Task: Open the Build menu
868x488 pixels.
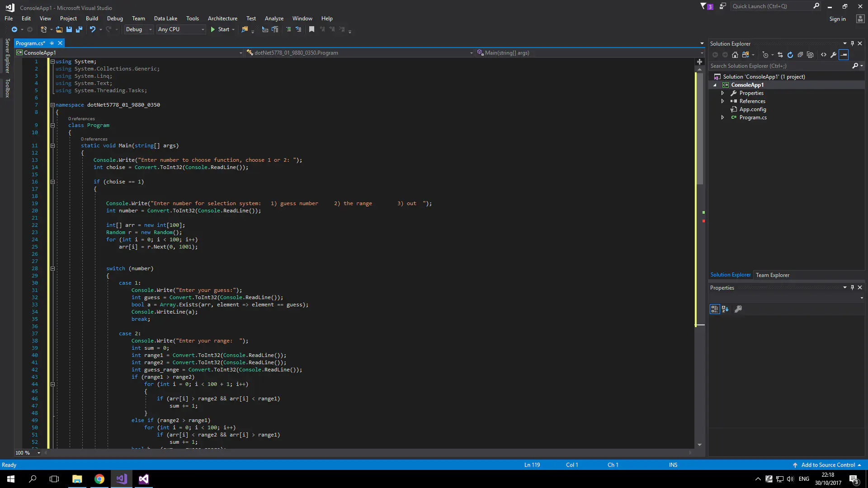Action: pos(92,19)
